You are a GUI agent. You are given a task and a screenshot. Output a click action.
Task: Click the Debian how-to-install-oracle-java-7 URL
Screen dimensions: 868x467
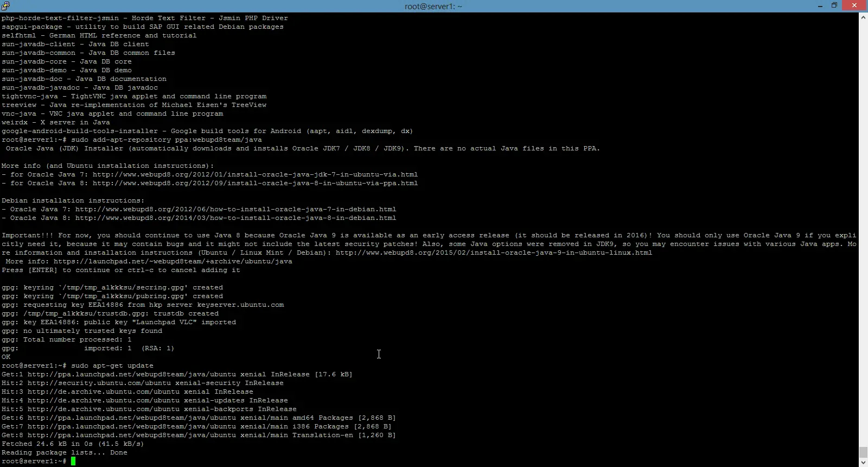[235, 209]
